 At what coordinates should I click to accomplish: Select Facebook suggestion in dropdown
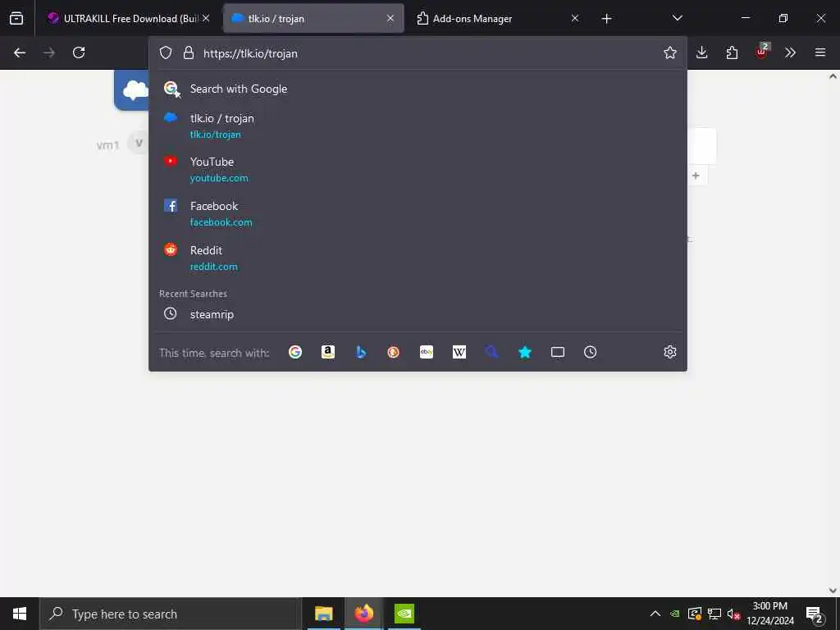[x=418, y=214]
